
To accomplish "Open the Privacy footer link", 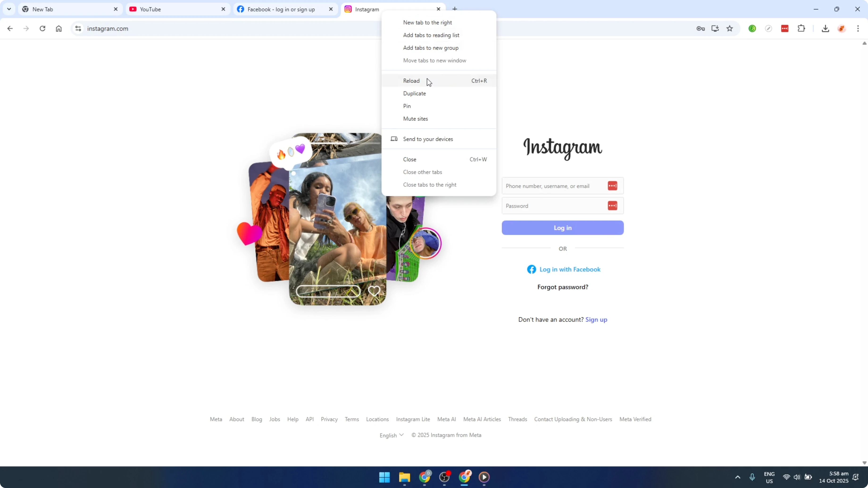I will [329, 419].
